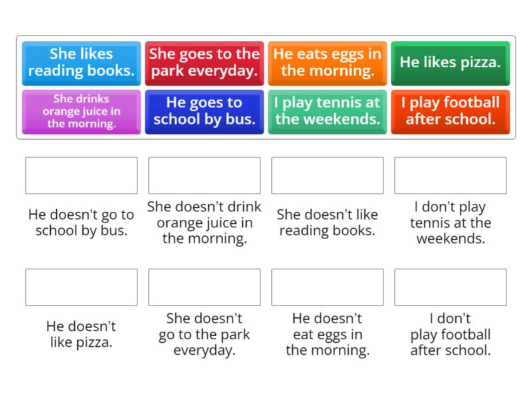Pick the 'She goes to the park everyday.' tile
Viewport: 532px width, 399px height.
204,63
